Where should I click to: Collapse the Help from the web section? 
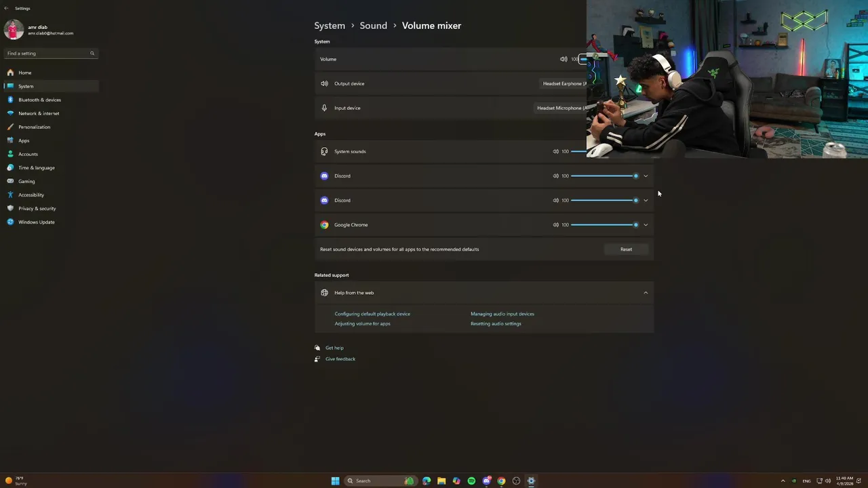point(646,293)
